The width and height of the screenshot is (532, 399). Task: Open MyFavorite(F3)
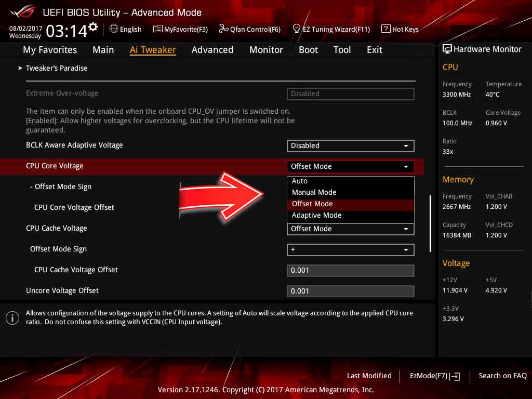(180, 29)
